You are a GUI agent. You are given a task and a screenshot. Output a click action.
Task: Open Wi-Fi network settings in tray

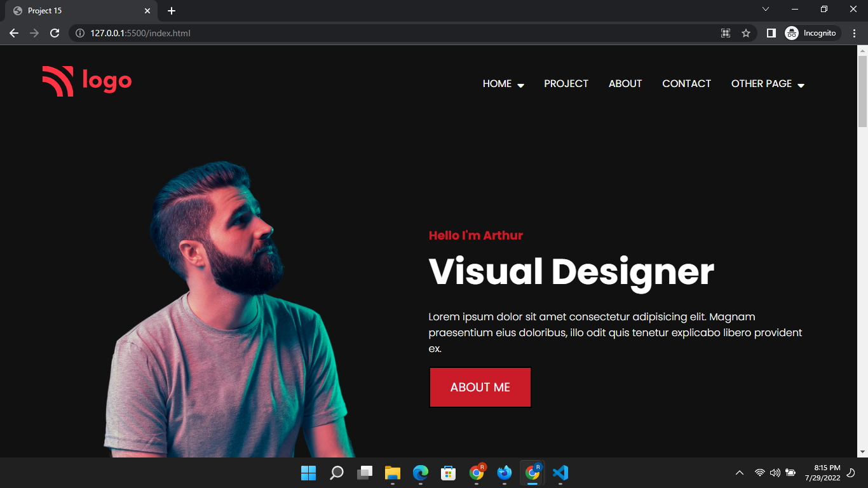pyautogui.click(x=759, y=473)
